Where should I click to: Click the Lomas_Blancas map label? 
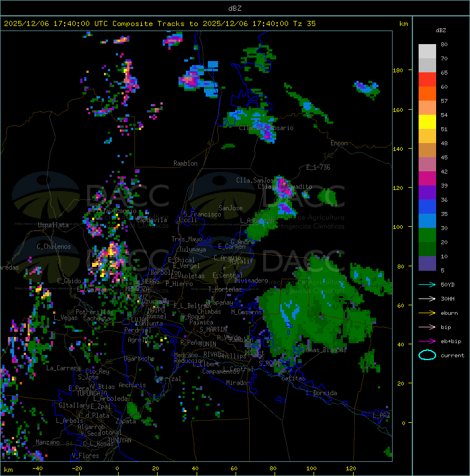point(324,350)
